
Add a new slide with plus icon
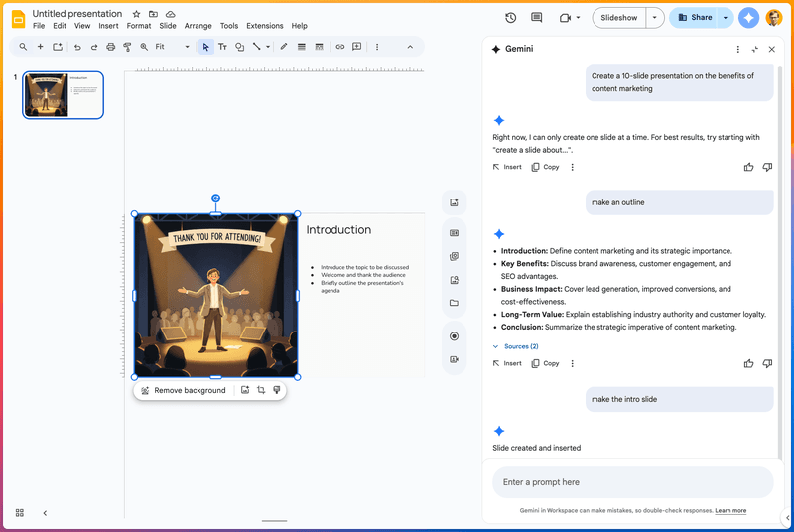click(x=40, y=47)
